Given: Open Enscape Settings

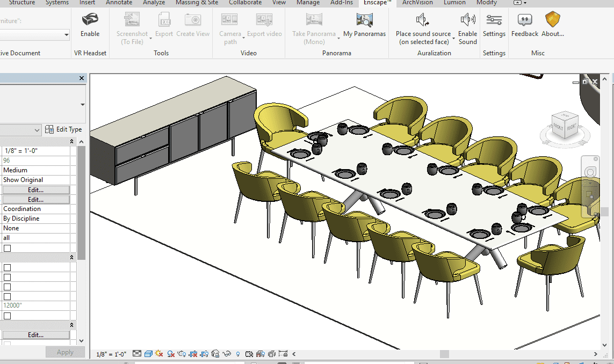Looking at the screenshot, I should click(x=494, y=26).
